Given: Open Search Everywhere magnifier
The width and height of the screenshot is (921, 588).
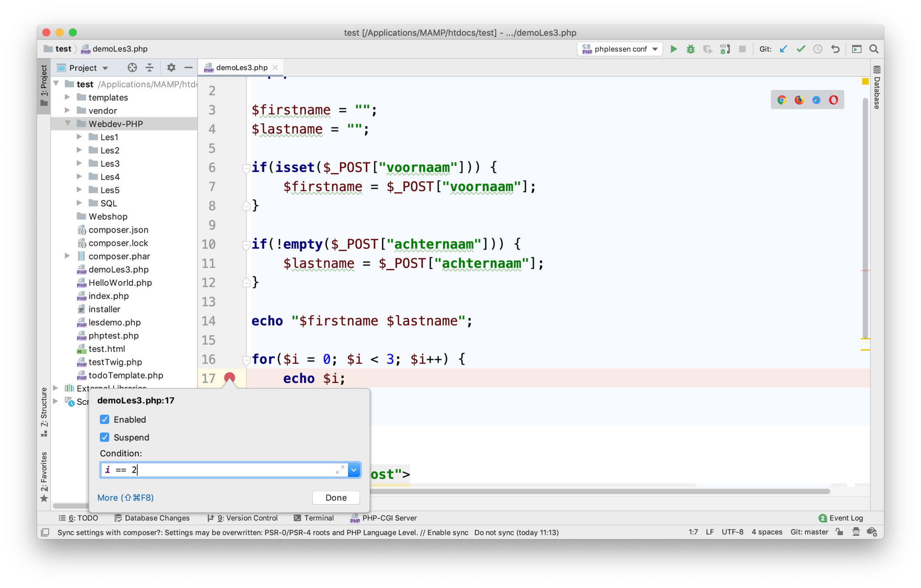Looking at the screenshot, I should 874,49.
